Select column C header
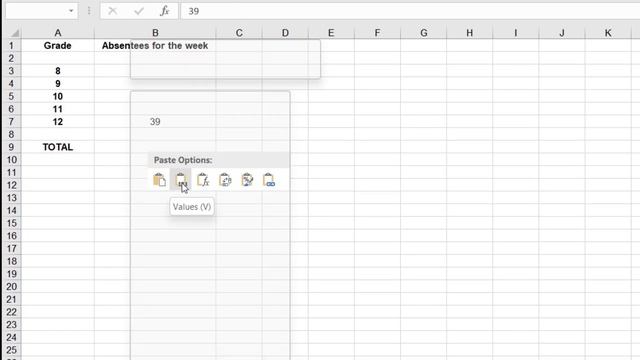This screenshot has width=640, height=360. tap(239, 33)
